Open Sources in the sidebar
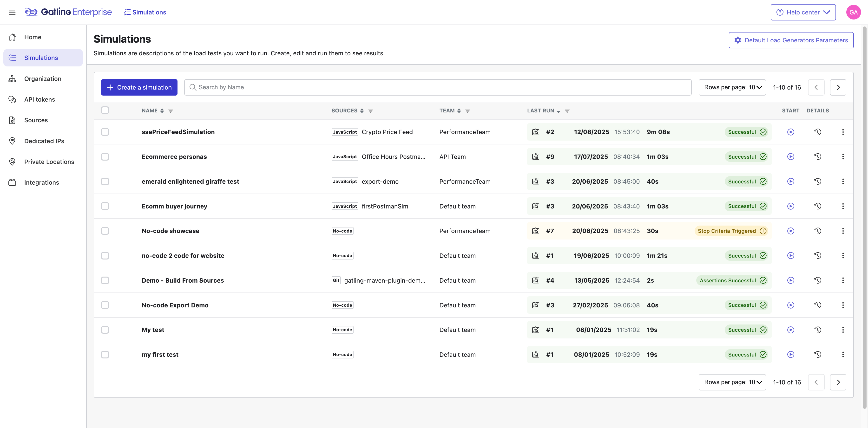The width and height of the screenshot is (868, 428). coord(43,120)
